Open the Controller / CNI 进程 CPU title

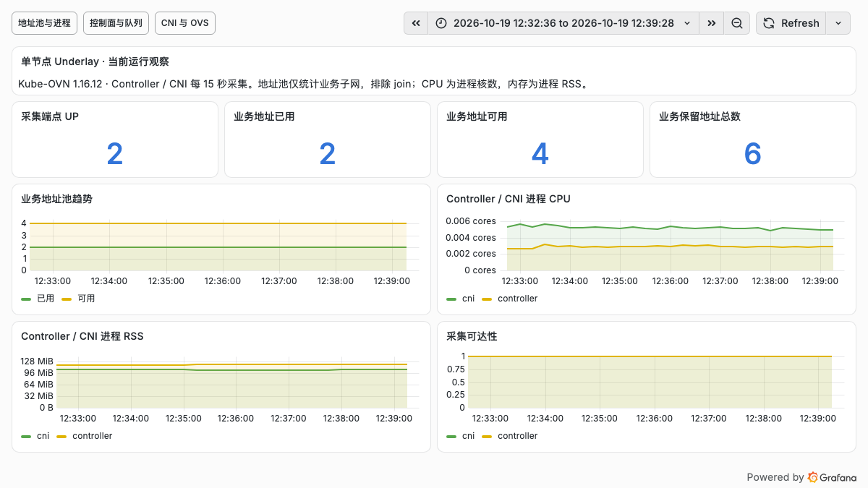tap(509, 199)
